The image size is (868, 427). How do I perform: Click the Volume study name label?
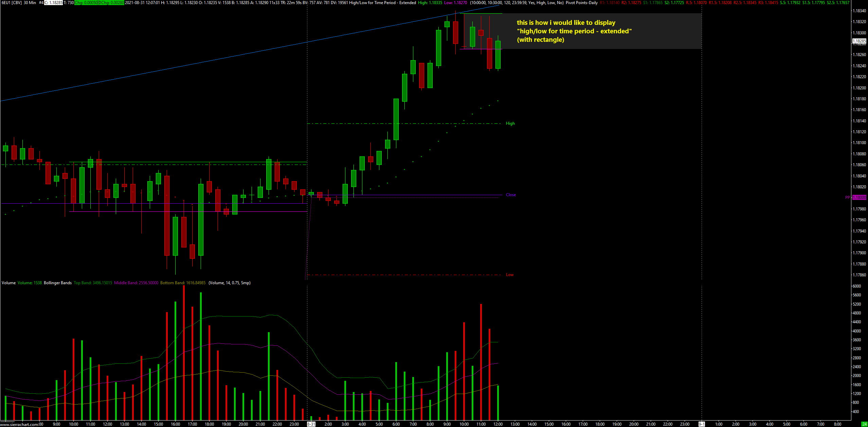coord(8,283)
